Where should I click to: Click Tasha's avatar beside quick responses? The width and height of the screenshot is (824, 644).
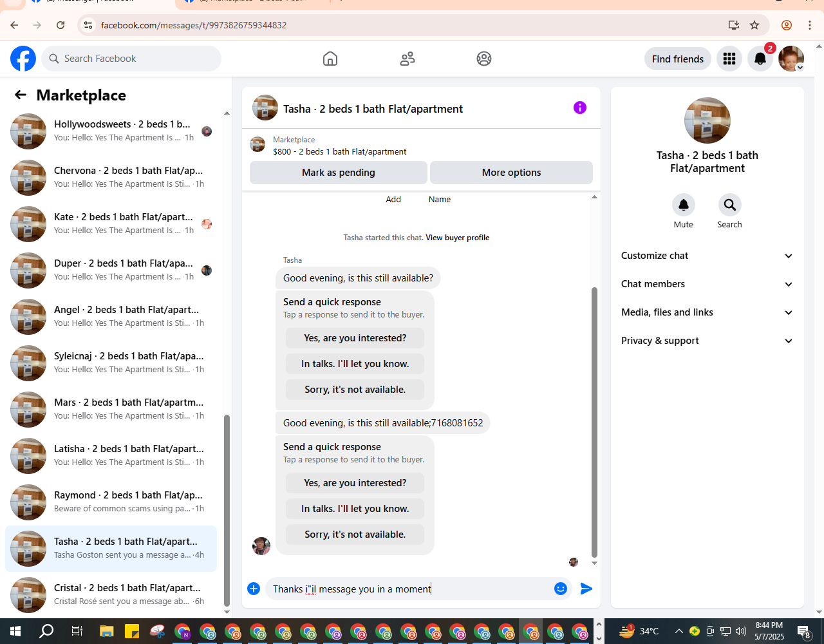pyautogui.click(x=261, y=546)
